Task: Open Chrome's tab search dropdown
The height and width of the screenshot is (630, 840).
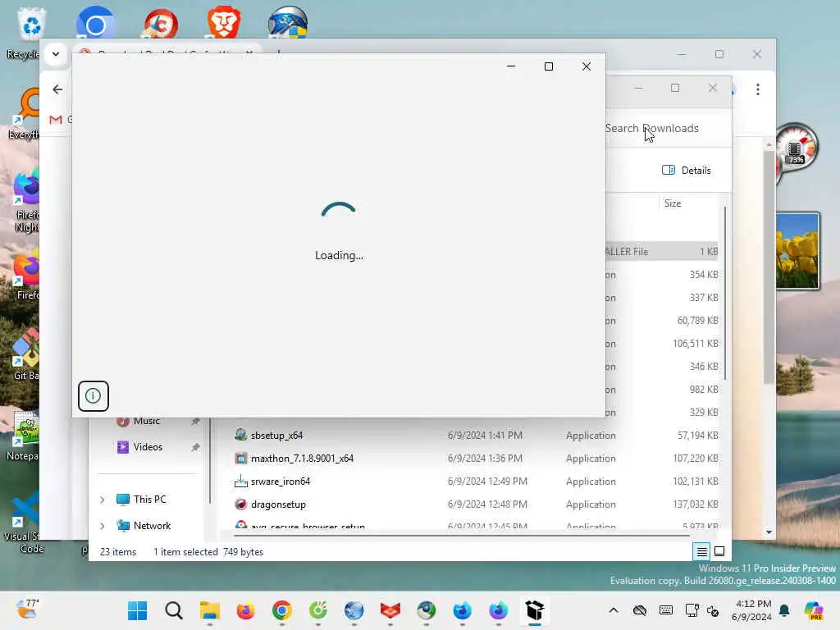Action: (x=56, y=54)
